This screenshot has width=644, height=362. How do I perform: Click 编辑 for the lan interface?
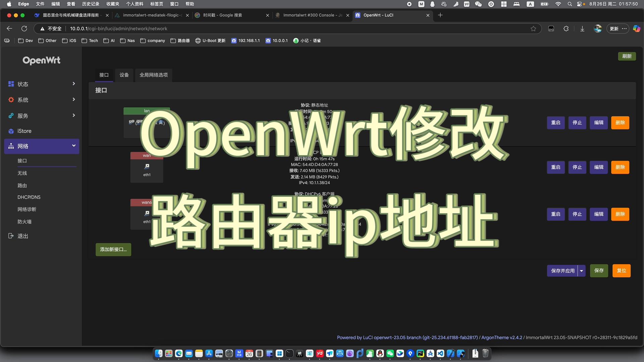(x=599, y=123)
